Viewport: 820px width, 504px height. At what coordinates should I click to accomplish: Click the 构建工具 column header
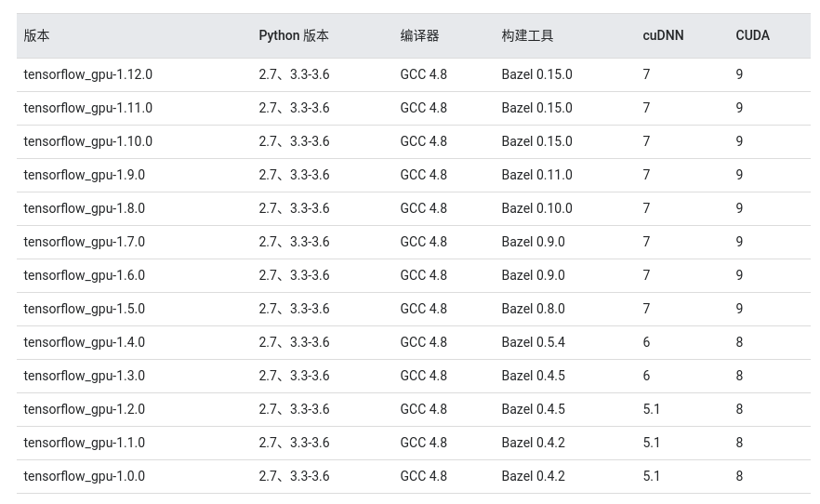(x=527, y=35)
